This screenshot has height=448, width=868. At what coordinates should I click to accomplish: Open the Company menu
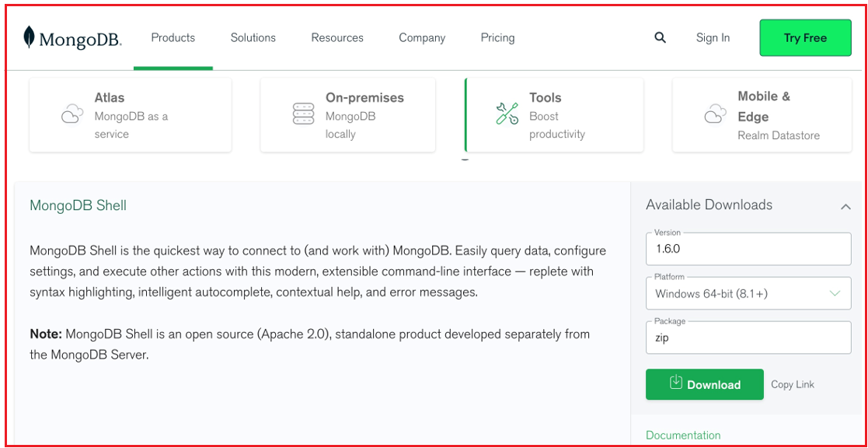(x=422, y=37)
